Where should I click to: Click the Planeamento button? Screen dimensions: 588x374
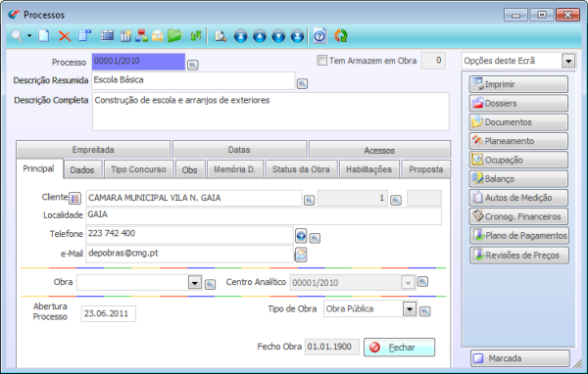point(518,141)
